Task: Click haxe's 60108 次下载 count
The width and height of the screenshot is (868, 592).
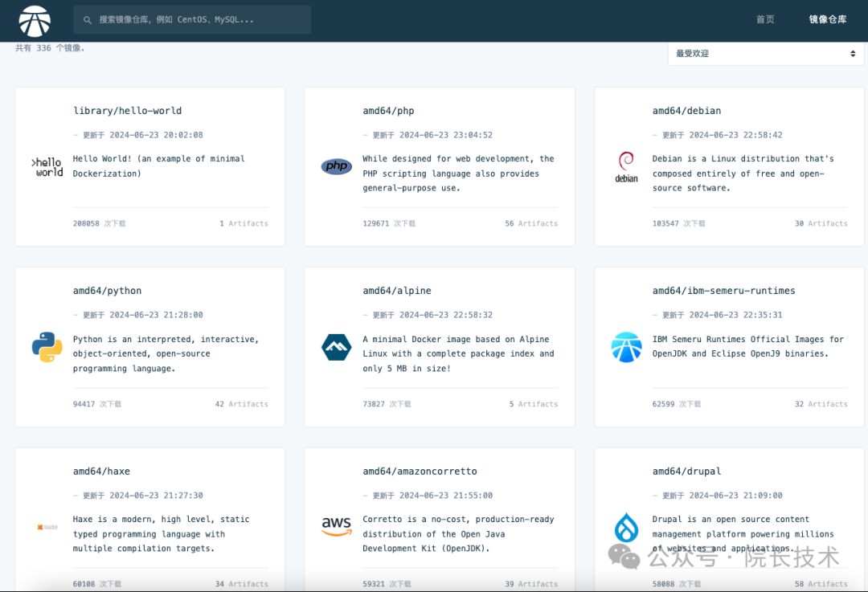Action: click(x=97, y=584)
